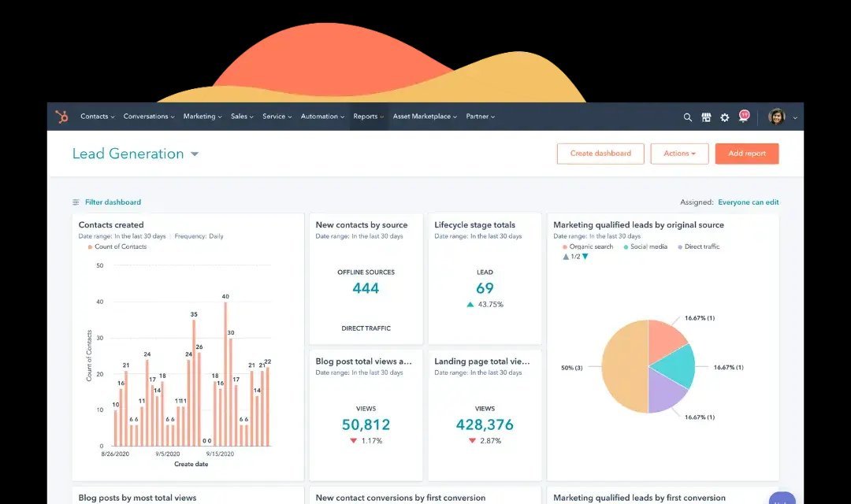Click the HubSpot sprocket logo

(61, 116)
